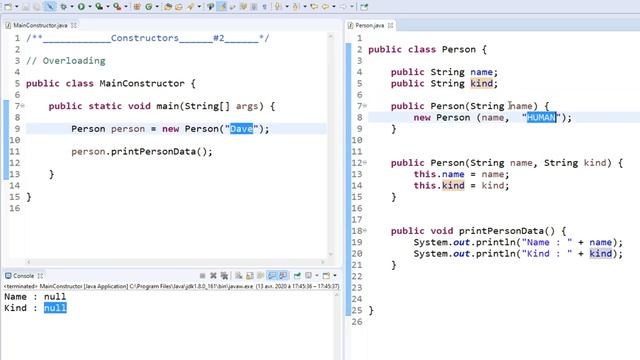Click person.printPersonData() call in MainConstructor

pos(142,152)
